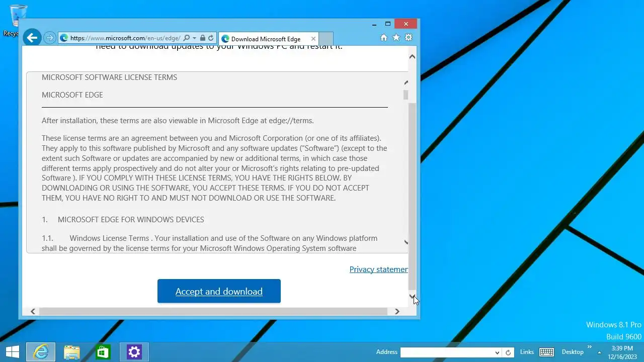This screenshot has height=362, width=644.
Task: Refresh the page with the reload icon
Action: click(211, 38)
